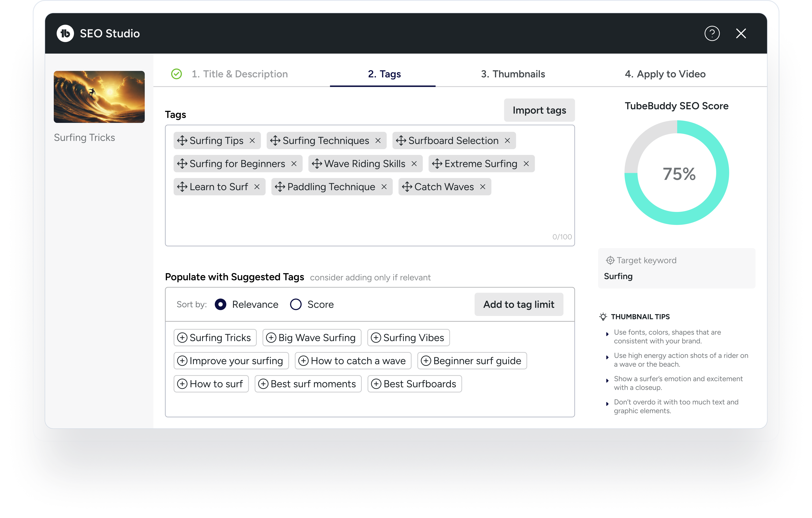
Task: Open the Title & Description tab
Action: coord(239,74)
